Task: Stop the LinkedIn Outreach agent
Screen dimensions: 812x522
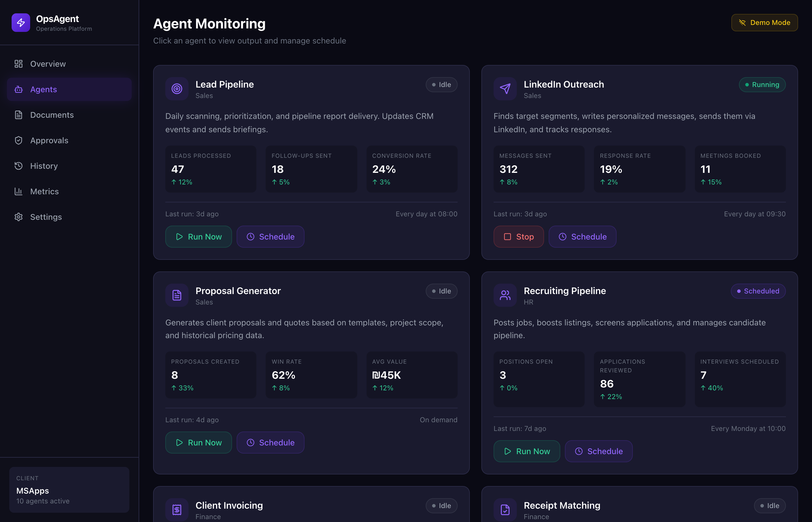Action: 519,237
